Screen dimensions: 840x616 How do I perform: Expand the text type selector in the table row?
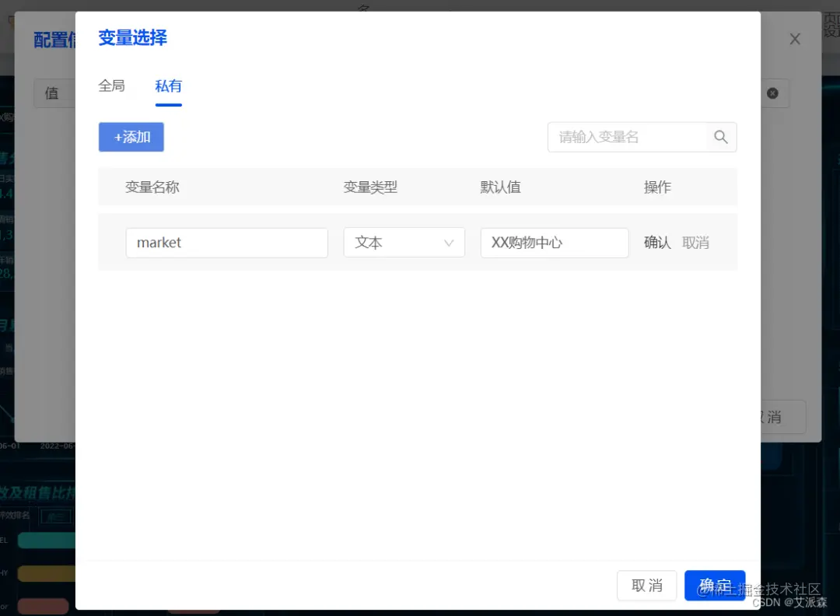pos(404,243)
